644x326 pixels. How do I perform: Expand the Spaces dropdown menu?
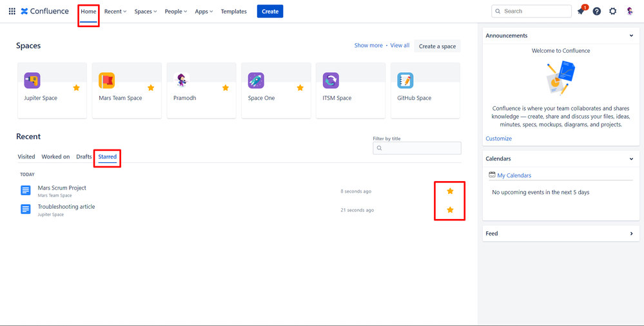click(146, 12)
